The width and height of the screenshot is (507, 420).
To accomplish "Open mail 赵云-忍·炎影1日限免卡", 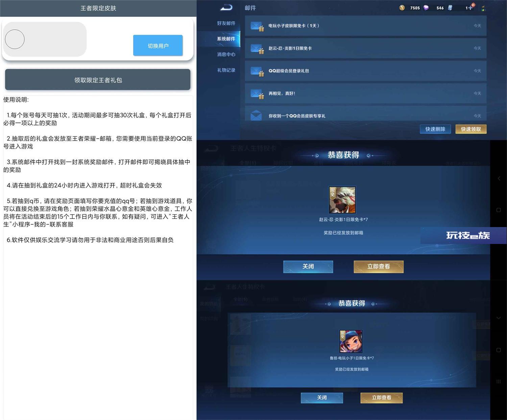I will [366, 48].
